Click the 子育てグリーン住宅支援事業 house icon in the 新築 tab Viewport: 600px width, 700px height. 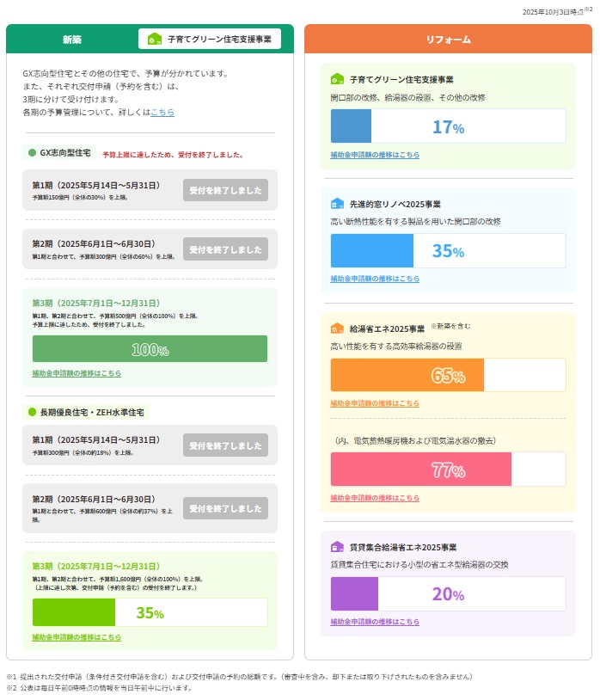click(155, 40)
